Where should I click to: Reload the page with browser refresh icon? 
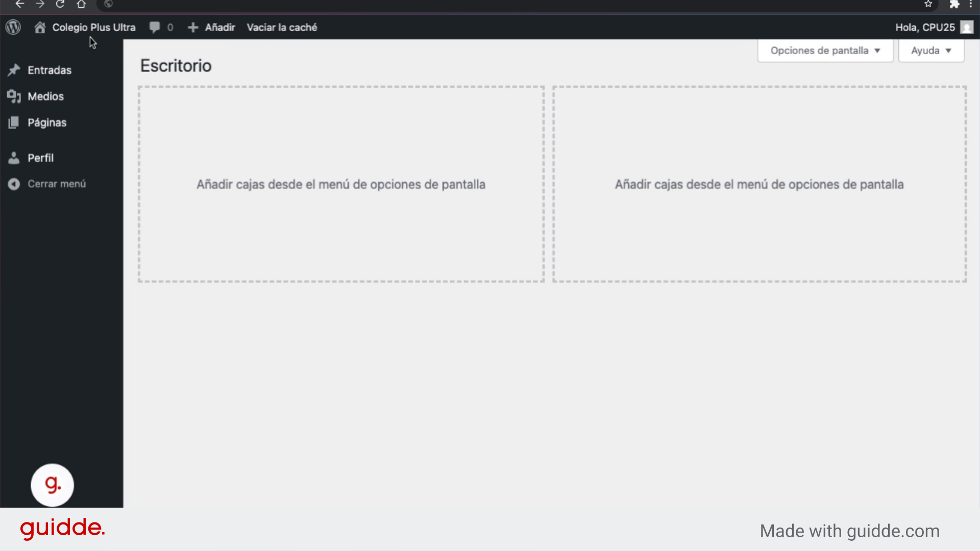pos(60,4)
